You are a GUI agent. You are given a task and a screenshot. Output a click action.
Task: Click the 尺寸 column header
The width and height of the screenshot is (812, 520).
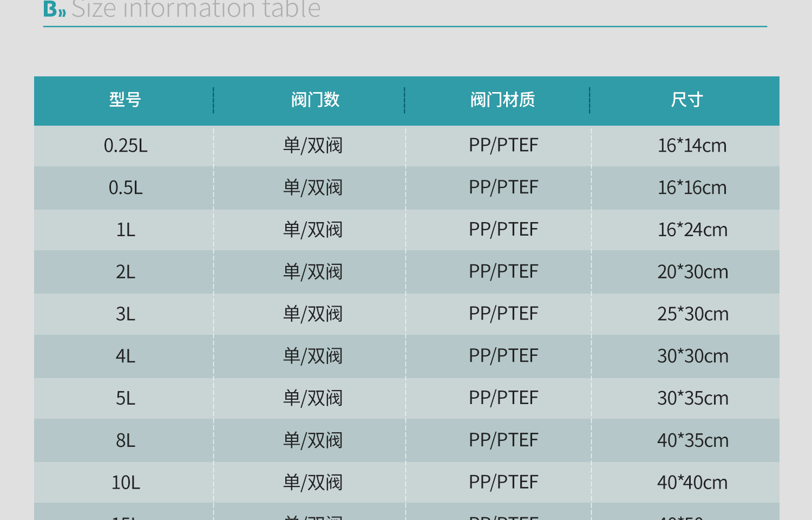(686, 100)
